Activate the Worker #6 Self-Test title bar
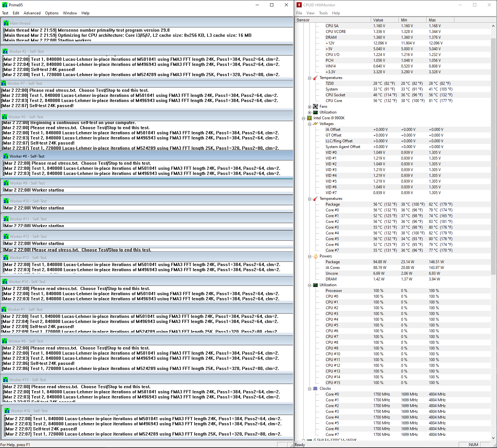 click(x=147, y=341)
